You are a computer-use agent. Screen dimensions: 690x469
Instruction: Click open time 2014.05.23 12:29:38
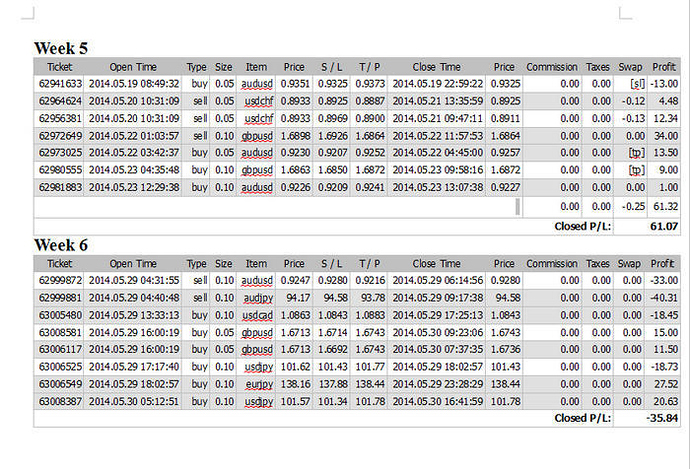[134, 187]
